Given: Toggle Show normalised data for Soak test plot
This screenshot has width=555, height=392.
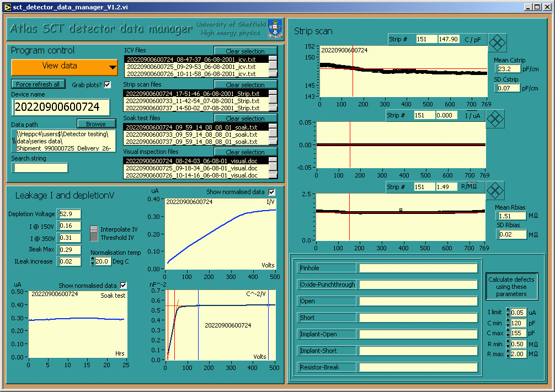Looking at the screenshot, I should (123, 285).
